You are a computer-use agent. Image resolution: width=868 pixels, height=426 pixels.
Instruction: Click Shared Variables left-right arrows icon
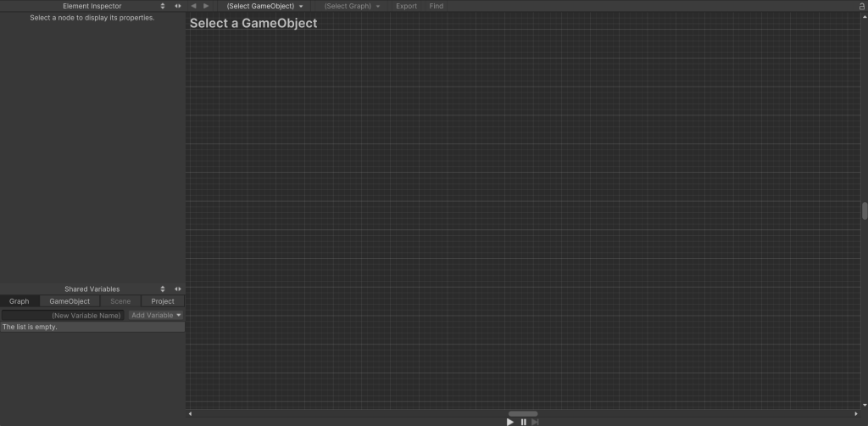[177, 289]
